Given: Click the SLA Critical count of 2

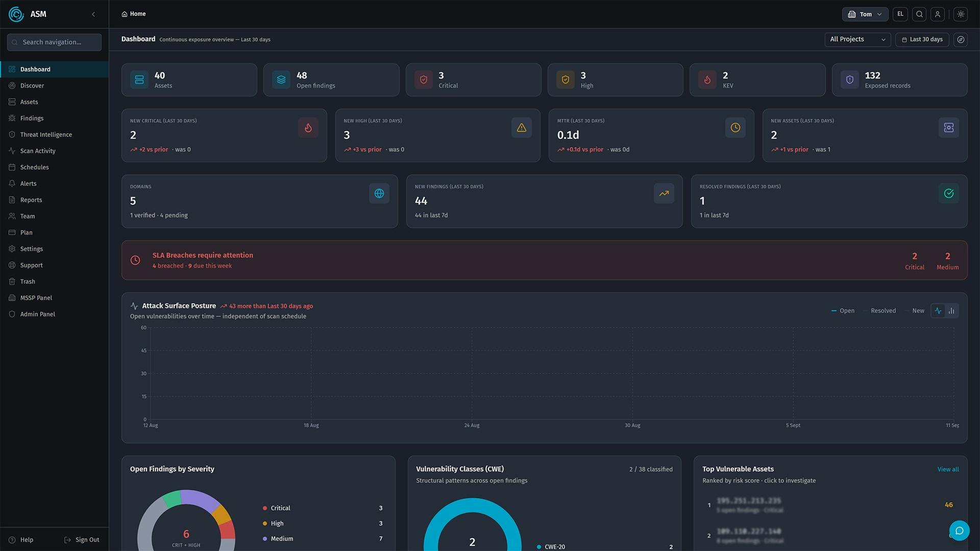Looking at the screenshot, I should (x=915, y=256).
